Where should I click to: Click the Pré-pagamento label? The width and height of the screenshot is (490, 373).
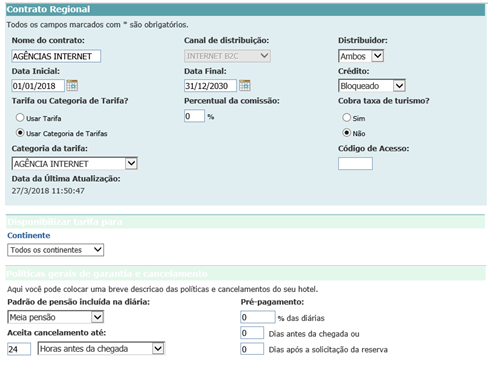tap(272, 302)
